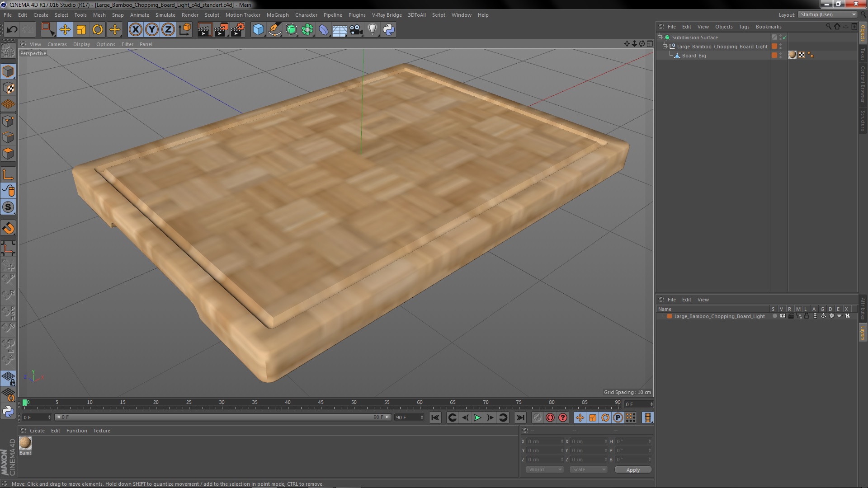
Task: Click layer color swatch in Layers manager
Action: coord(670,316)
